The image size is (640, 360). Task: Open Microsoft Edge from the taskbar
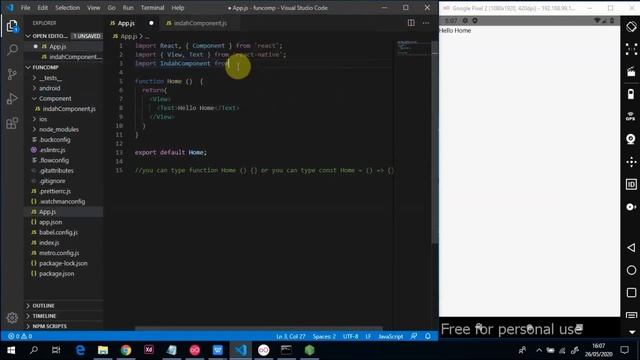click(80, 350)
